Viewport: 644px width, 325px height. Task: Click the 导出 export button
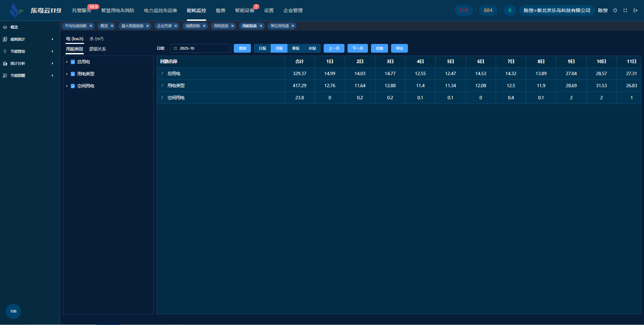[399, 48]
